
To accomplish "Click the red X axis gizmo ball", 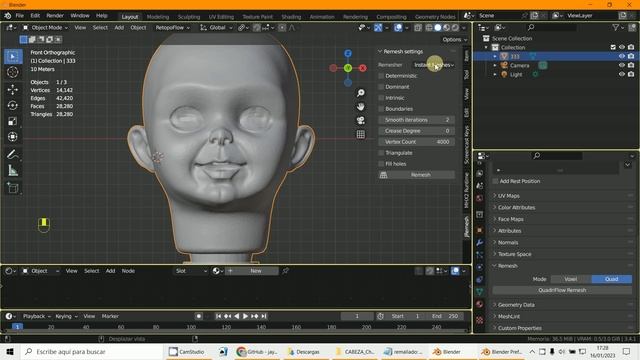I will (362, 68).
